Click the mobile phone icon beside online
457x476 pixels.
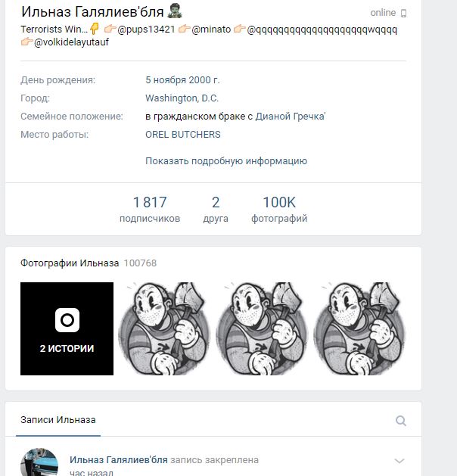[403, 14]
